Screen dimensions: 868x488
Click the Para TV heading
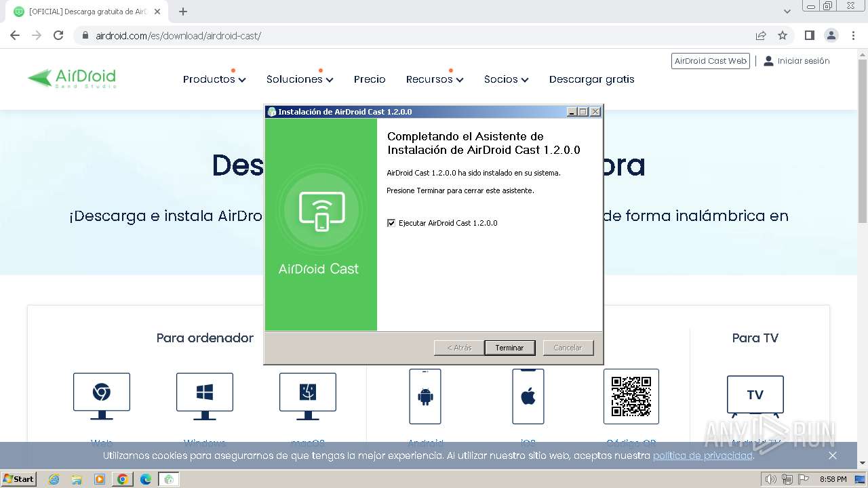755,338
